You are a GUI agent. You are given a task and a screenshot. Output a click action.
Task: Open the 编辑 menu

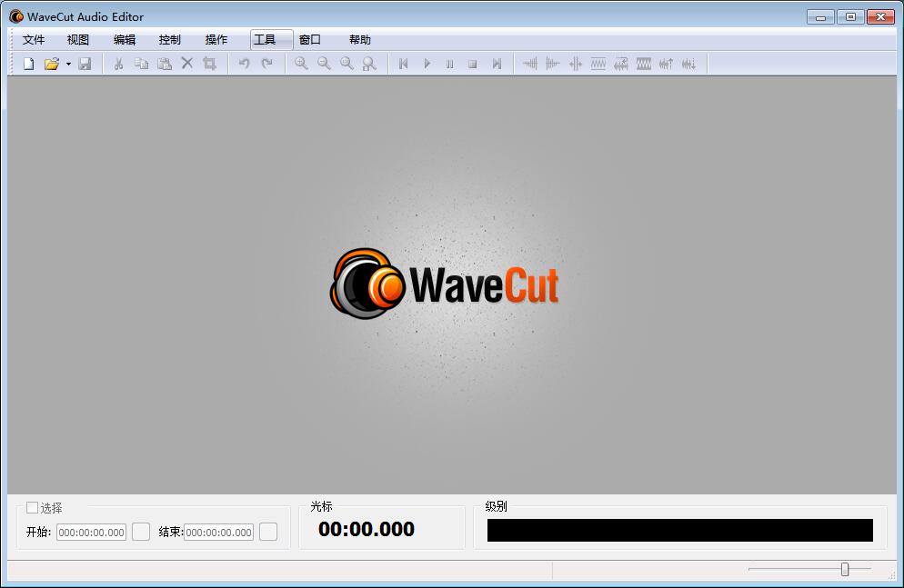[x=125, y=40]
